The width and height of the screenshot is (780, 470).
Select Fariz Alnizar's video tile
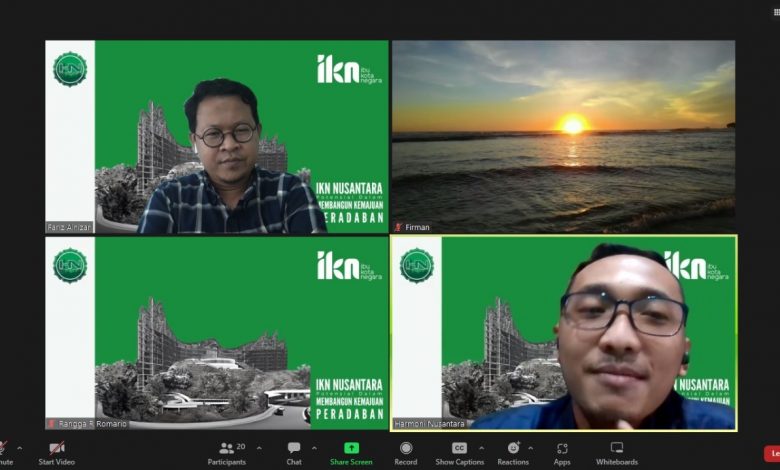[217, 137]
